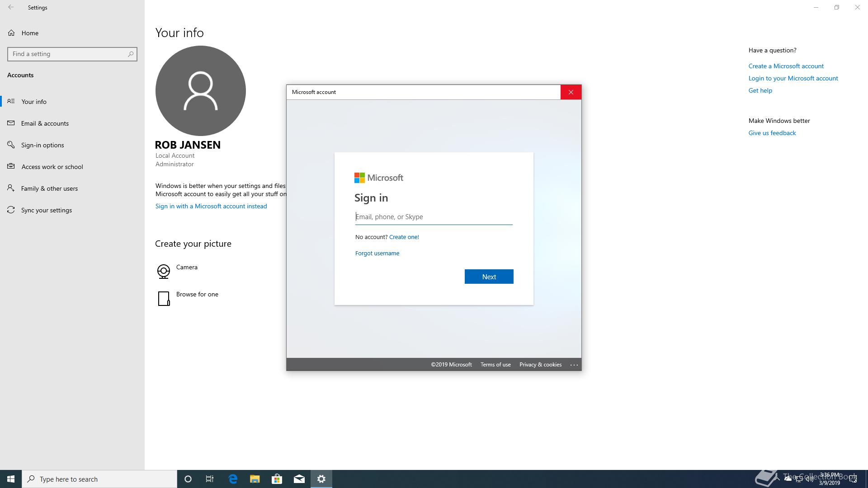Click the Camera icon under Create your picture
Screen dimensions: 868x488
[163, 271]
